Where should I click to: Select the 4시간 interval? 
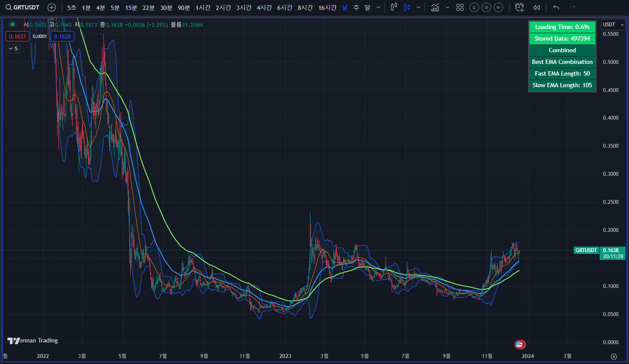264,7
